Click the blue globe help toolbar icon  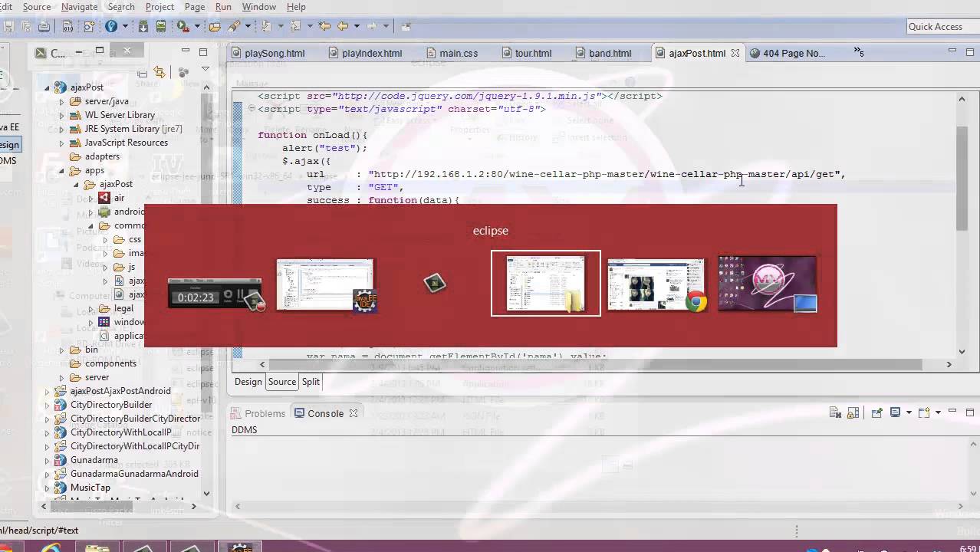pyautogui.click(x=111, y=27)
